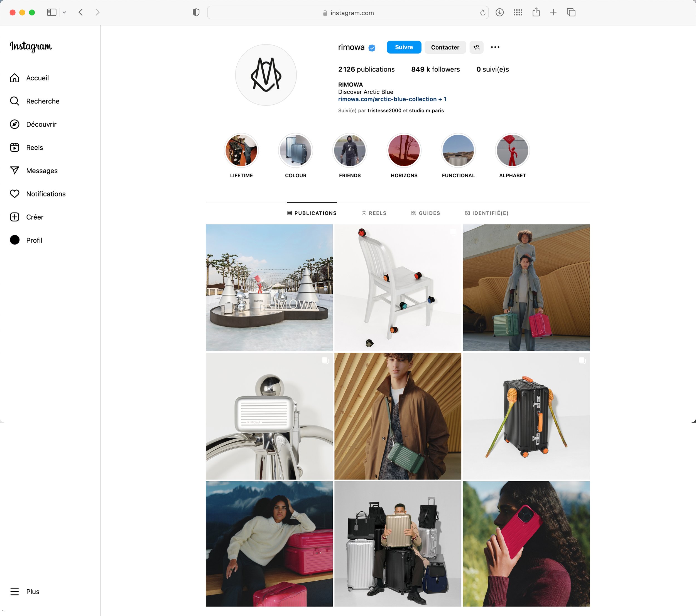The height and width of the screenshot is (616, 696).
Task: Click the Suivre follow button
Action: (404, 47)
